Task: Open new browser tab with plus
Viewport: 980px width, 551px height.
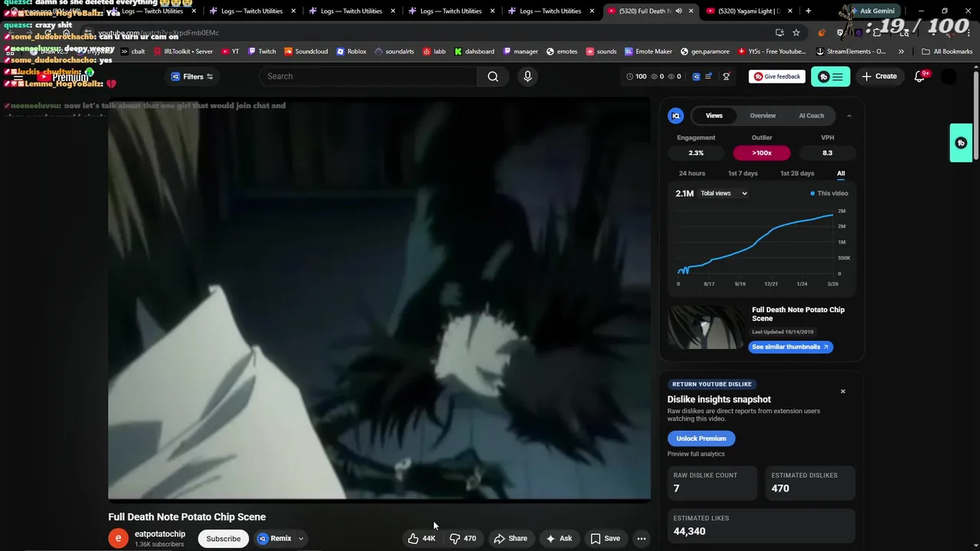Action: pyautogui.click(x=808, y=11)
